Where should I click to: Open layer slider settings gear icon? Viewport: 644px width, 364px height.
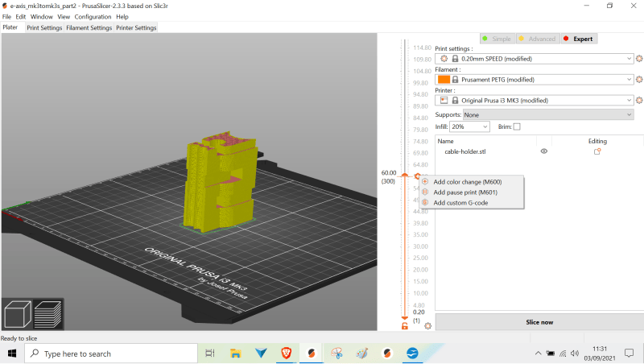[x=428, y=326]
